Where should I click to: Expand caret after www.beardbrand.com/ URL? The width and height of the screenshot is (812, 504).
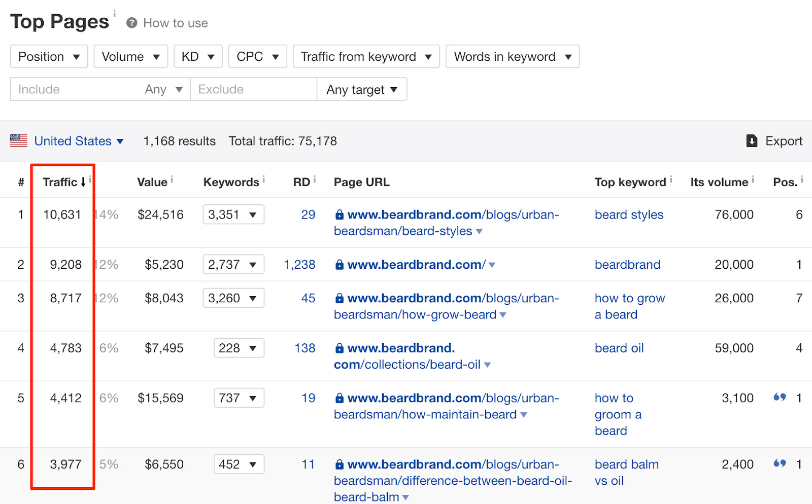click(492, 265)
